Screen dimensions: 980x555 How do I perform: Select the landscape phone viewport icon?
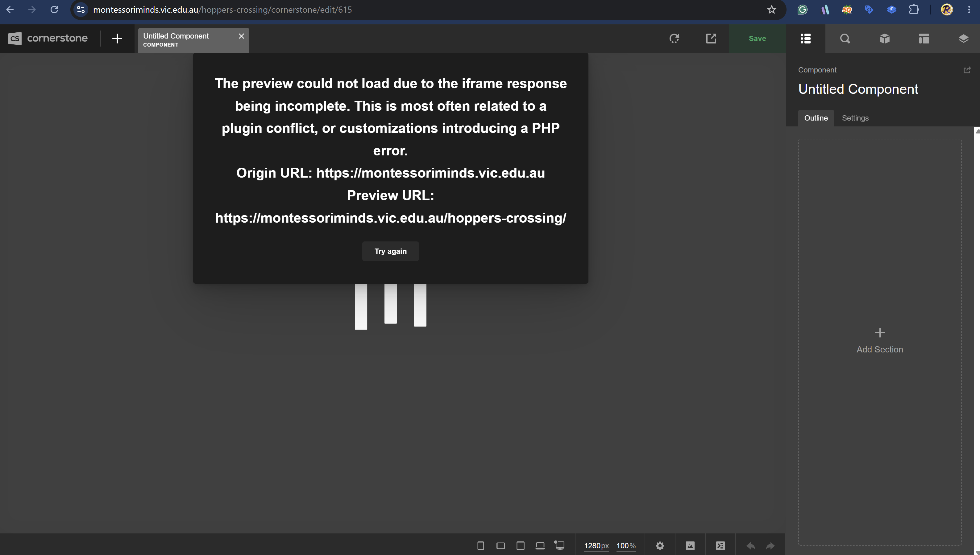tap(500, 545)
